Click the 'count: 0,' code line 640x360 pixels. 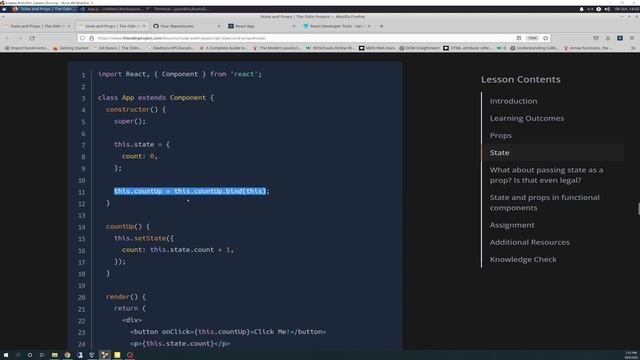pyautogui.click(x=140, y=156)
